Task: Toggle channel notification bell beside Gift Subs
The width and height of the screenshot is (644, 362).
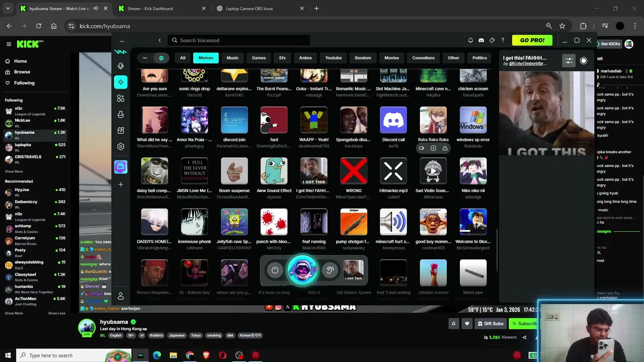Action: click(x=453, y=324)
